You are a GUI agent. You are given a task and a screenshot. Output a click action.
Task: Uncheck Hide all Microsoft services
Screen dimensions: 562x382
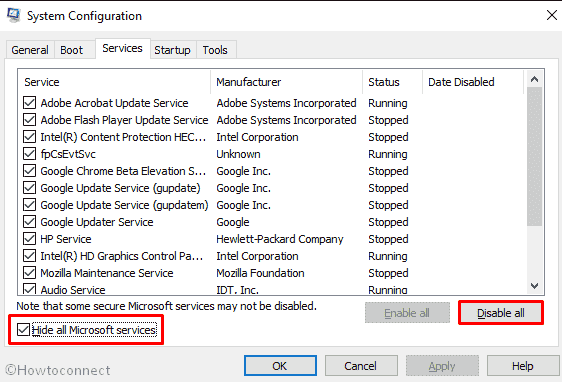pos(23,330)
